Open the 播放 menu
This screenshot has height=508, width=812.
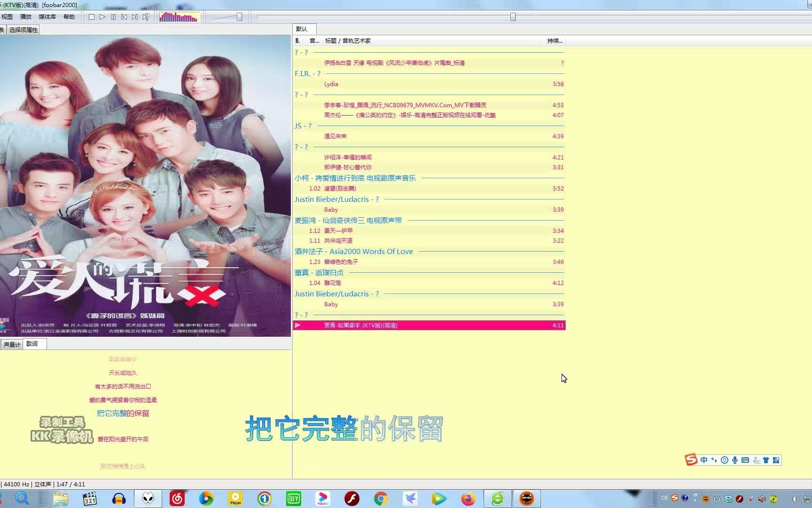click(x=26, y=17)
